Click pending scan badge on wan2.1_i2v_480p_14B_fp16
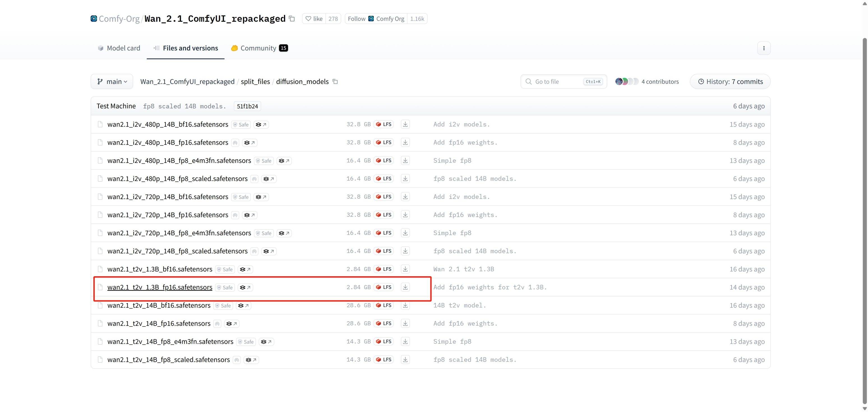Viewport: 868px width, 412px height. [235, 143]
